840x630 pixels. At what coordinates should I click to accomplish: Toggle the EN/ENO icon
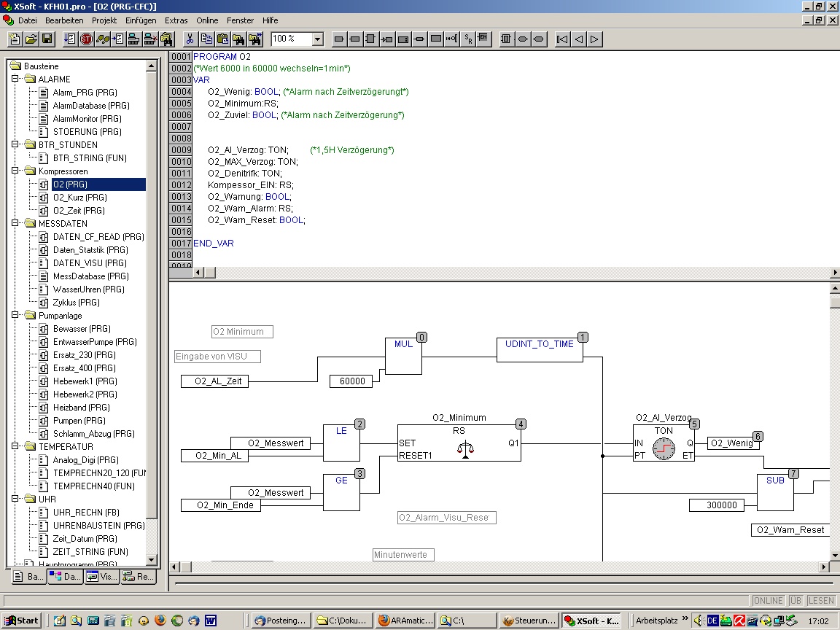[x=483, y=39]
